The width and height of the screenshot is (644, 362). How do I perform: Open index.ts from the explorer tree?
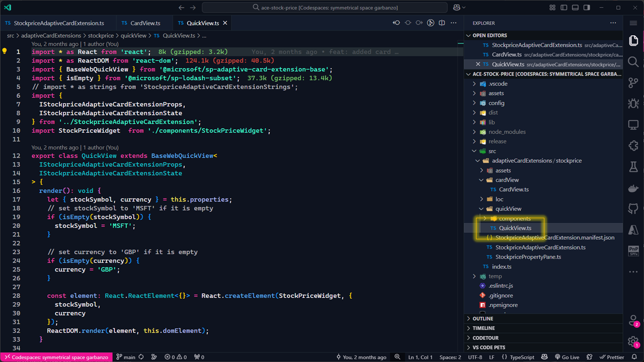(x=502, y=266)
